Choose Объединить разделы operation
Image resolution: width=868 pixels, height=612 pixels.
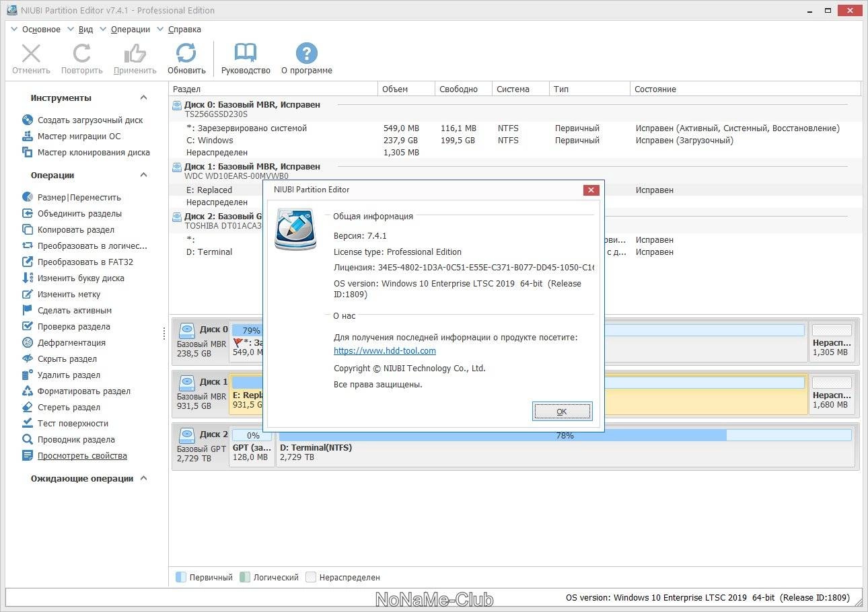[x=79, y=214]
